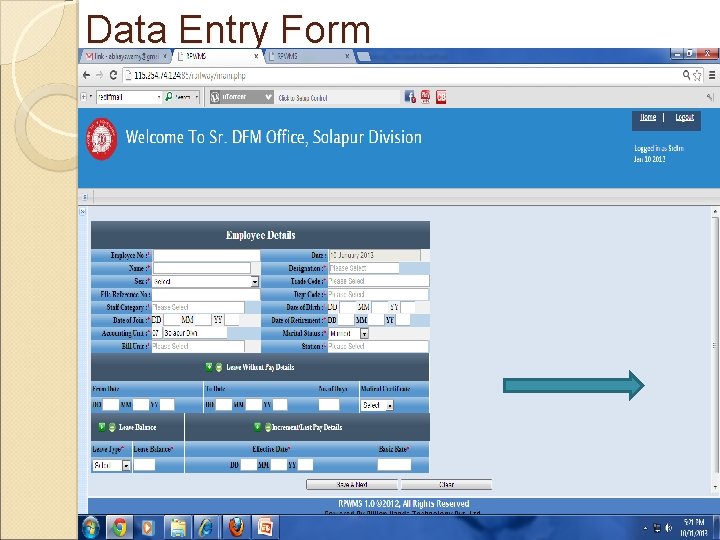The image size is (720, 540).
Task: Open Chrome from the taskbar
Action: coord(119,527)
